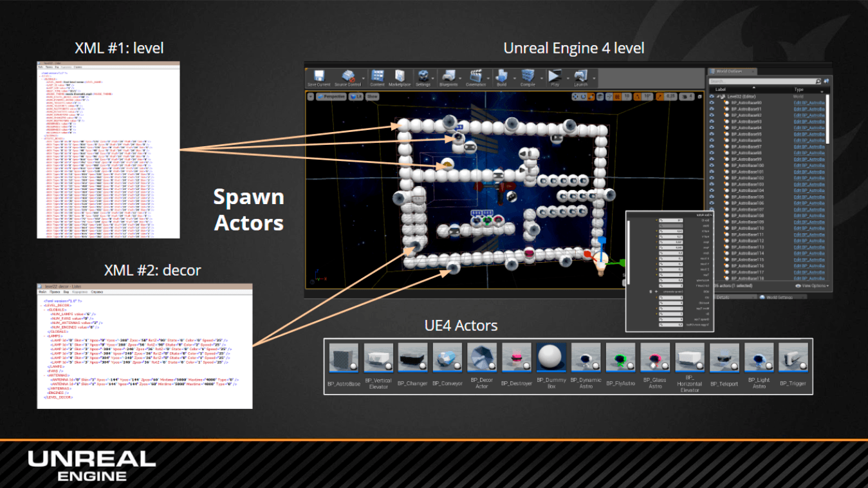
Task: Select the BP_Teleport actor thumbnail
Action: [725, 358]
